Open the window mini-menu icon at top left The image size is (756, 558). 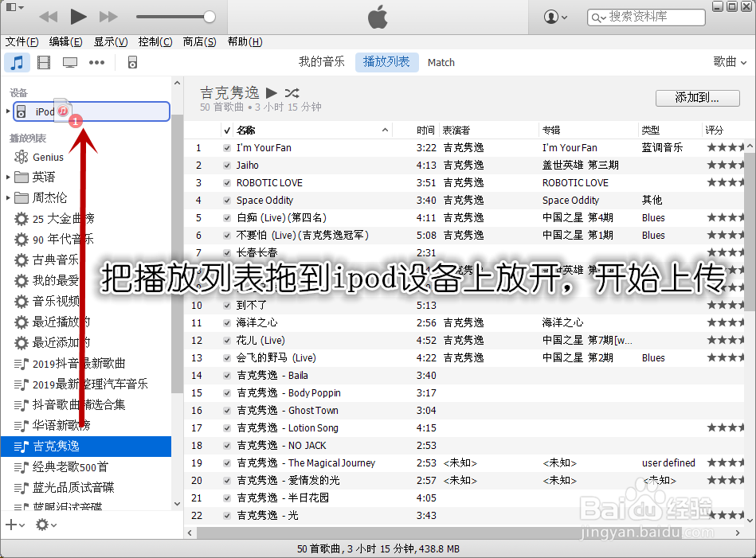tap(14, 7)
